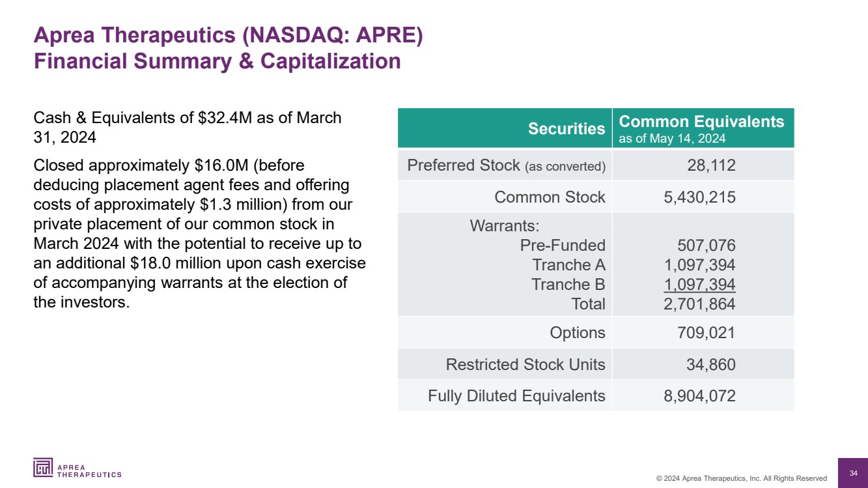Screen dimensions: 868x488
Task: Select the Common Equivalents column header
Action: point(701,122)
